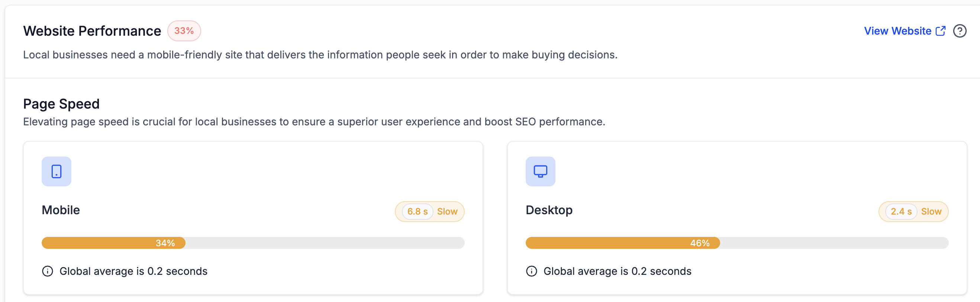Click Desktop's Global average text
This screenshot has width=980, height=302.
pos(617,271)
